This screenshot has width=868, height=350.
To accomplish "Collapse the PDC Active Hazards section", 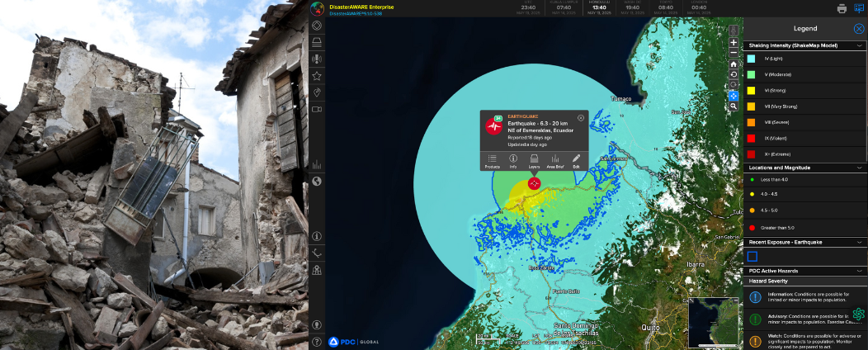I will (x=860, y=271).
